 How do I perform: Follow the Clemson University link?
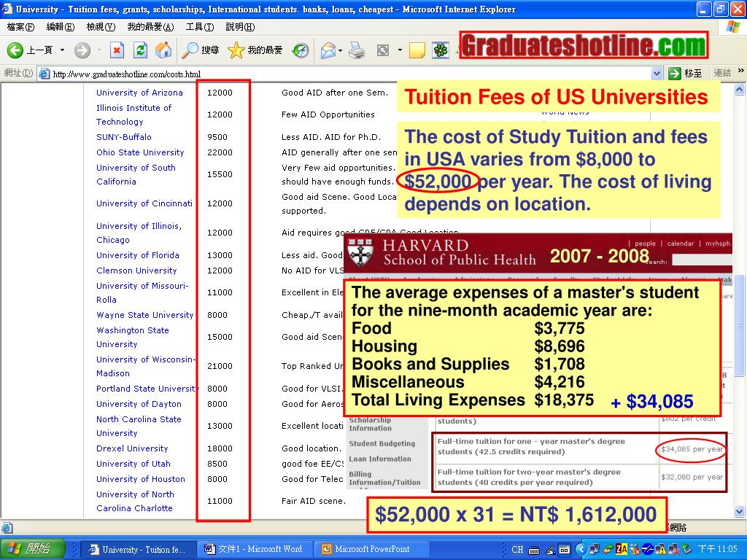[136, 271]
